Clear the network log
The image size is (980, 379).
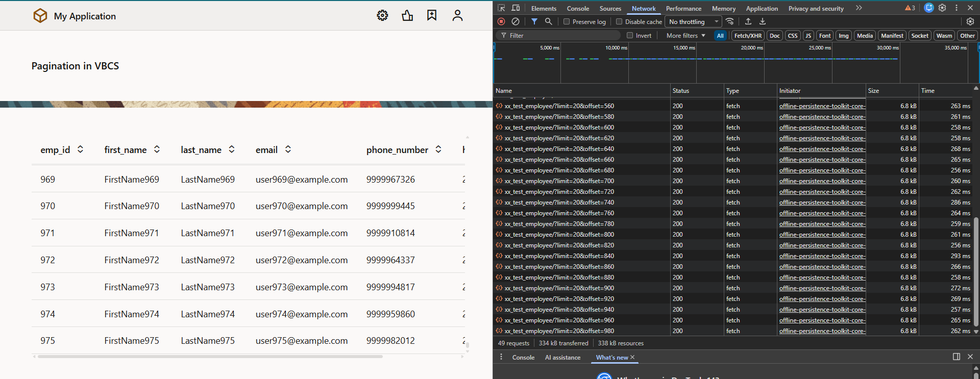tap(516, 21)
